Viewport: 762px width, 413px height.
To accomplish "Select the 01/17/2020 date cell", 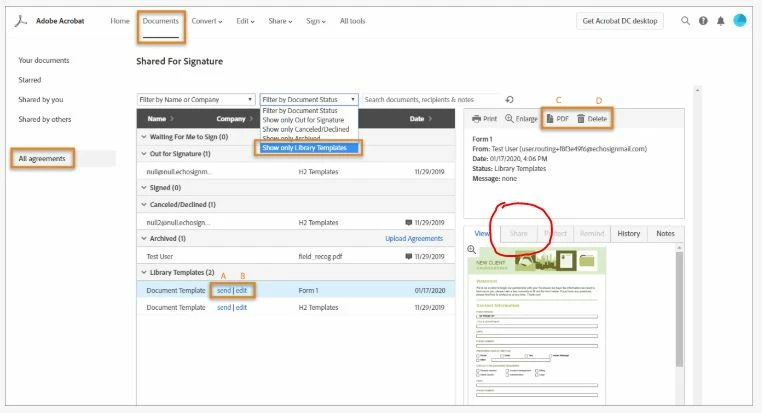I will (430, 291).
